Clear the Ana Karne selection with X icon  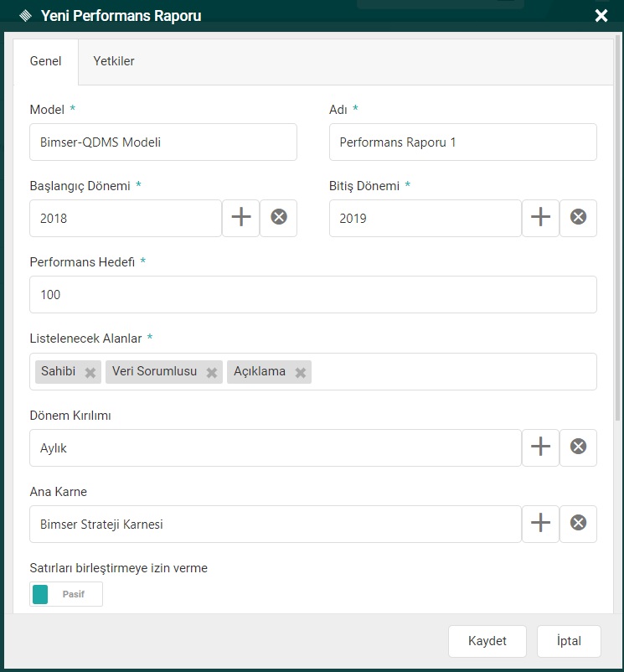click(578, 524)
